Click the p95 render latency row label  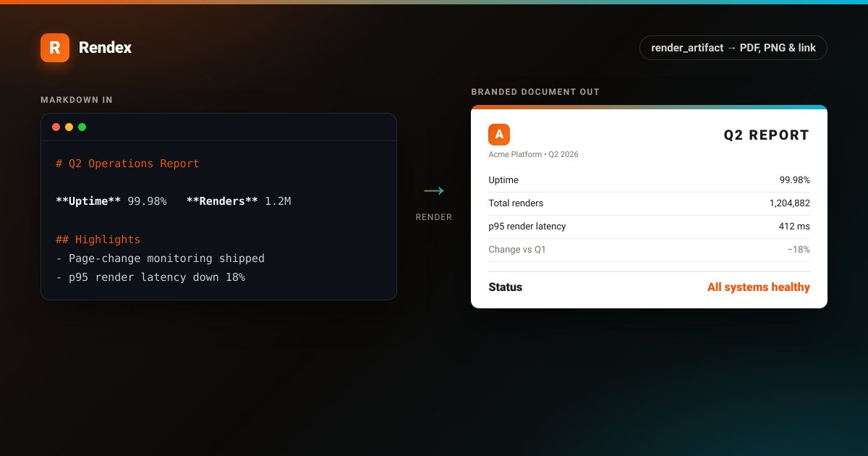[527, 227]
